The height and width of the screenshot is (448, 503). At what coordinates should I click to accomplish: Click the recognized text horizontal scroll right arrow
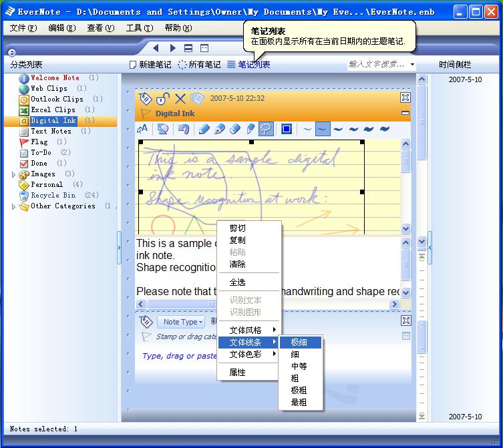tap(395, 304)
